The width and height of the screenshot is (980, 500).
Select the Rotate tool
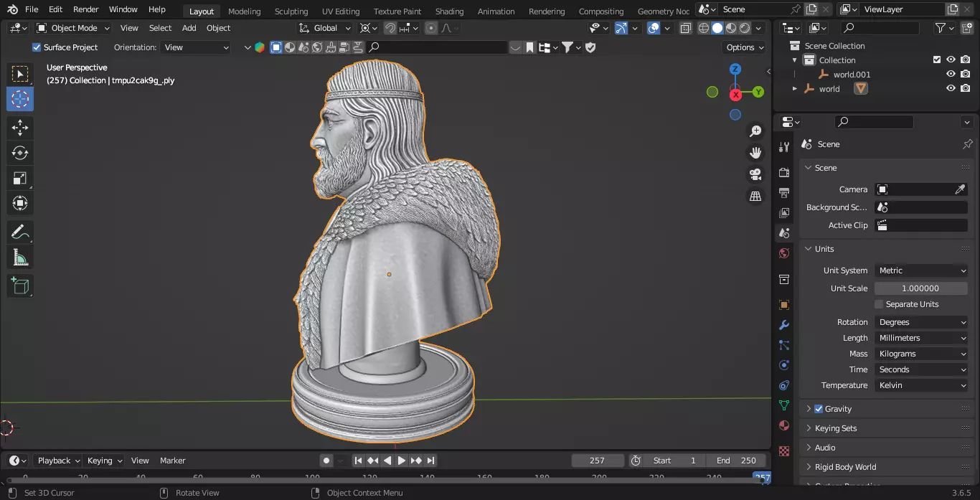click(x=20, y=153)
